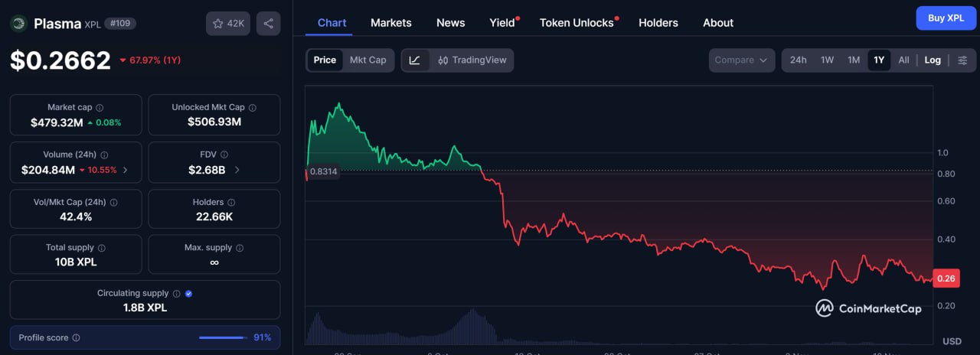Open chart settings sliders icon
Screen dimensions: 980x355
click(963, 60)
